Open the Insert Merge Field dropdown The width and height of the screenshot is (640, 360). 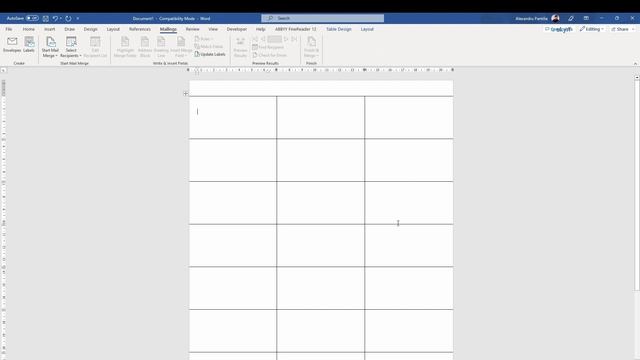(181, 47)
